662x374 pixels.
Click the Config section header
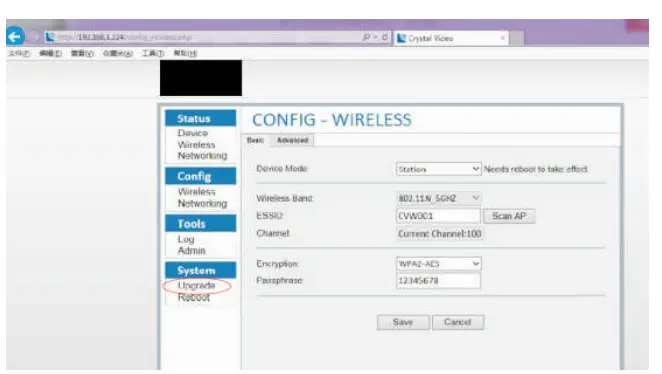201,176
